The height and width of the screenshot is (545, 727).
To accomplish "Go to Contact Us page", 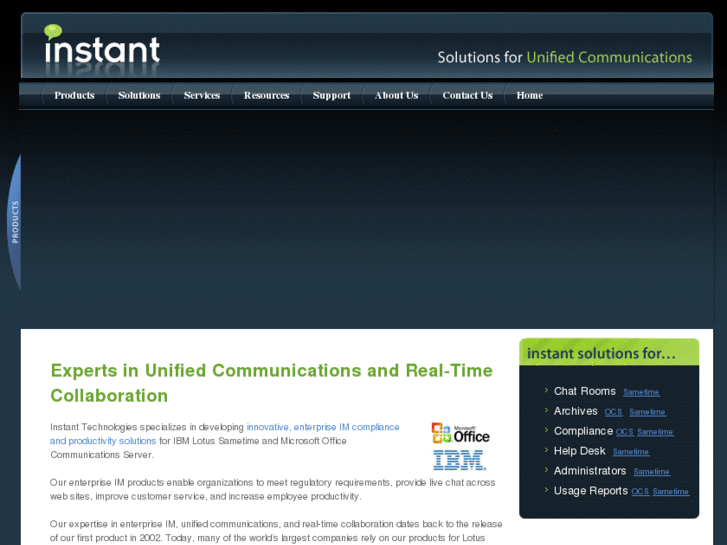I will click(x=467, y=96).
